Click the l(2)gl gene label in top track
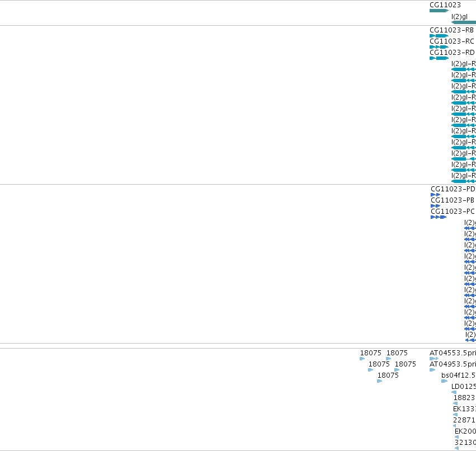Viewport: 476px width, 451px height. (459, 17)
